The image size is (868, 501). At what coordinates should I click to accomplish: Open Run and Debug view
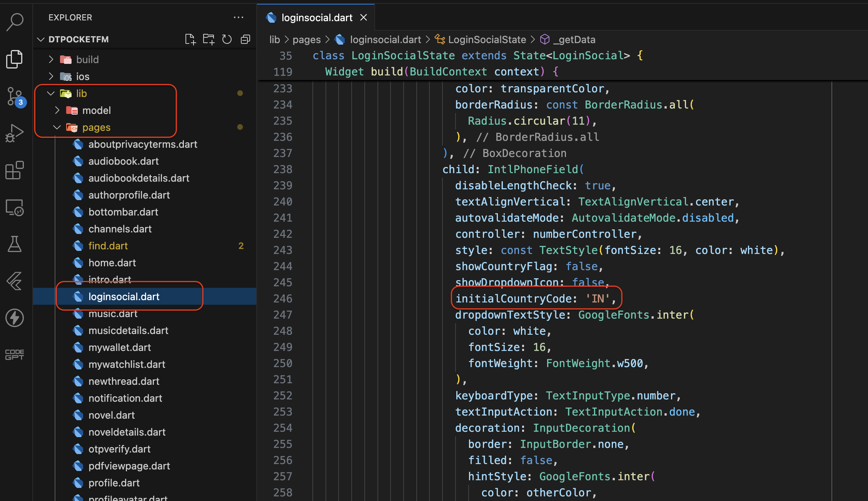pos(15,133)
